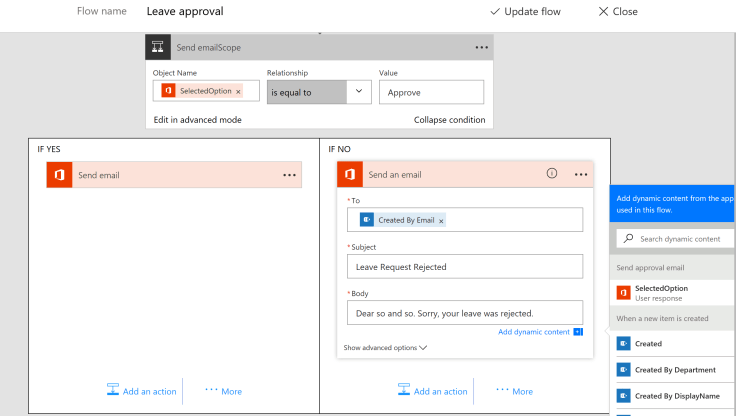The width and height of the screenshot is (736, 416).
Task: Open the 'is equal to' relationship dropdown
Action: tap(359, 92)
